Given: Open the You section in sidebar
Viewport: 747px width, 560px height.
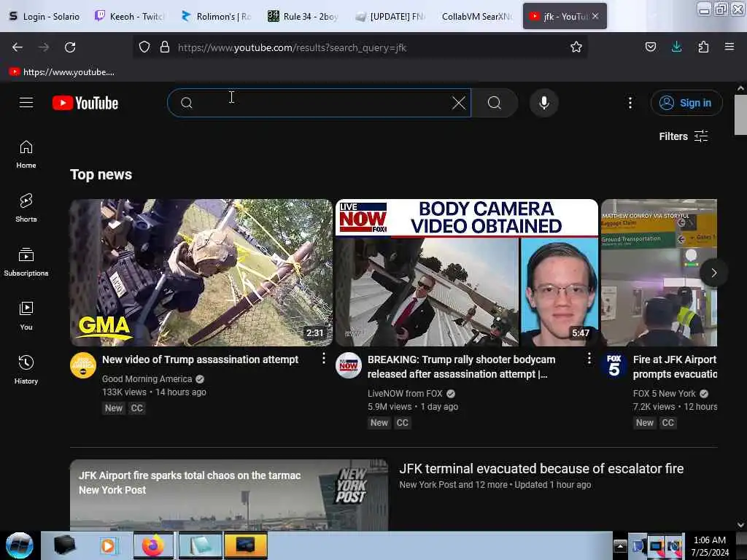Looking at the screenshot, I should [26, 316].
